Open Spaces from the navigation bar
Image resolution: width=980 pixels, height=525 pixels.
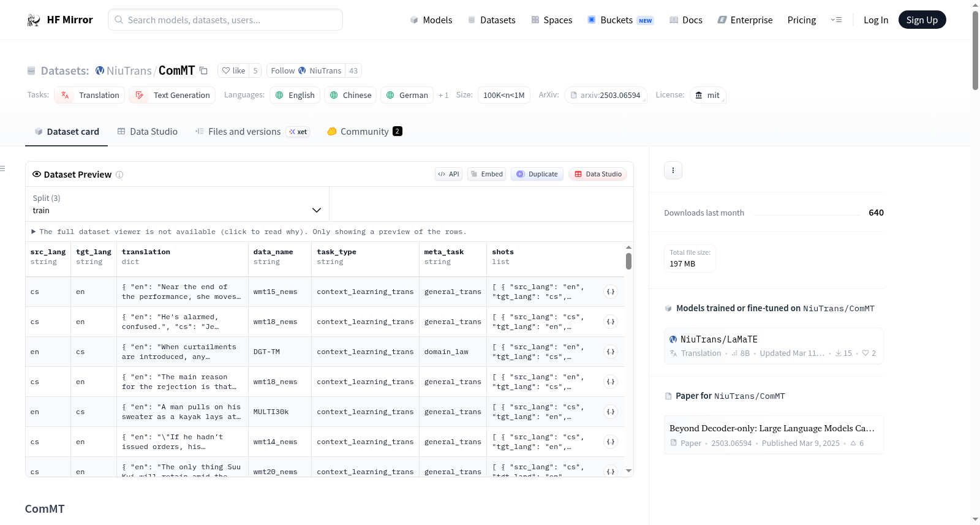(x=551, y=20)
